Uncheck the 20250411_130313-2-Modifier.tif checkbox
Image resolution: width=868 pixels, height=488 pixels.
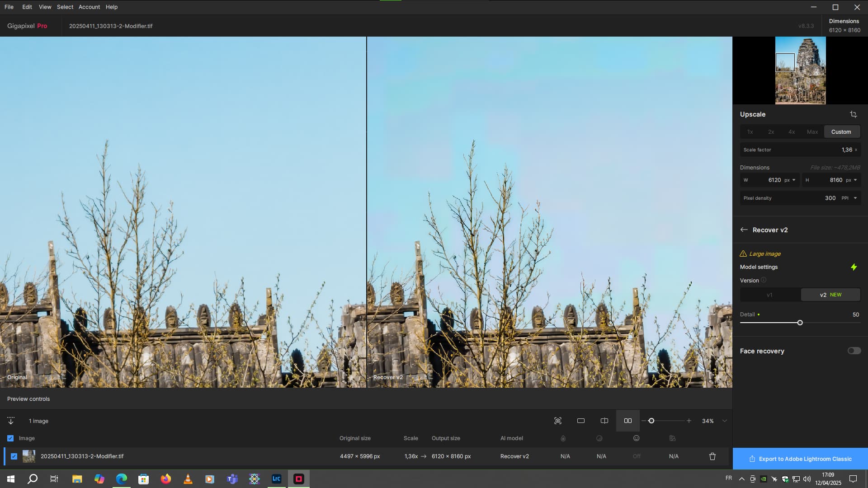(x=14, y=456)
